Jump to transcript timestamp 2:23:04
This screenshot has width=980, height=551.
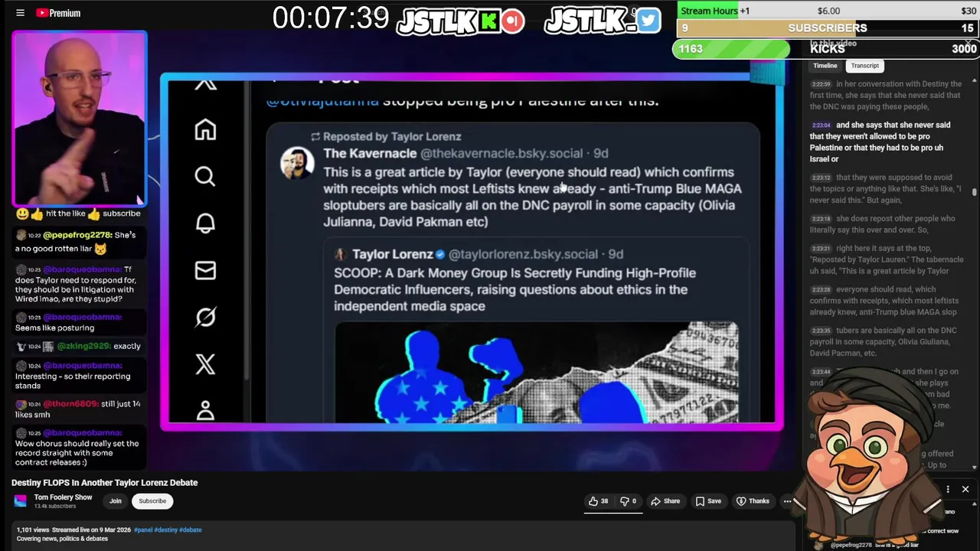coord(822,125)
